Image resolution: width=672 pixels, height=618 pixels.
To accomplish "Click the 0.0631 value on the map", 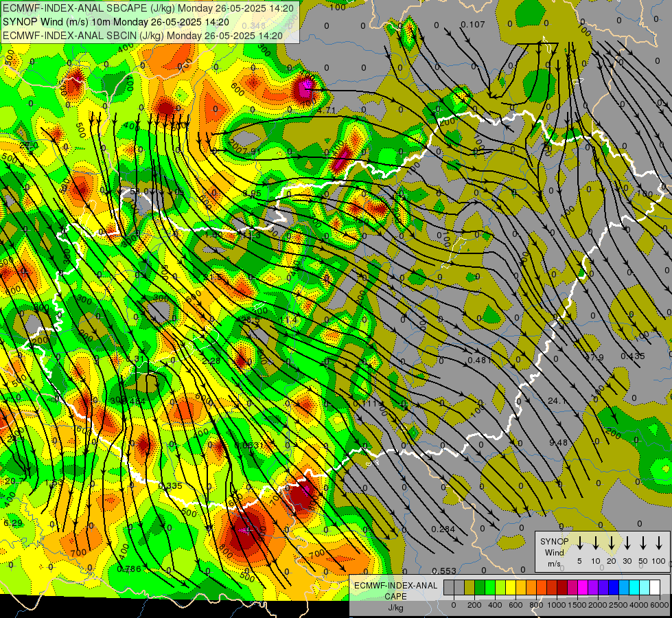I will 248,445.
